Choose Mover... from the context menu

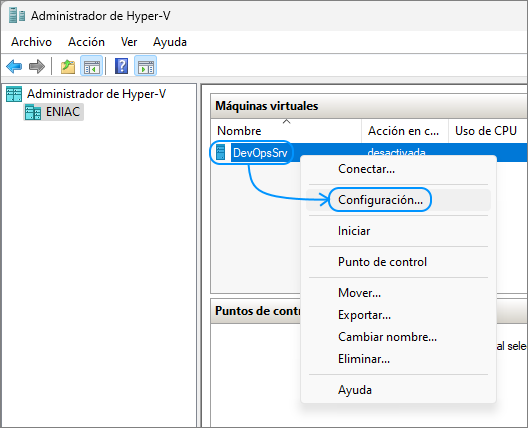[398, 293]
